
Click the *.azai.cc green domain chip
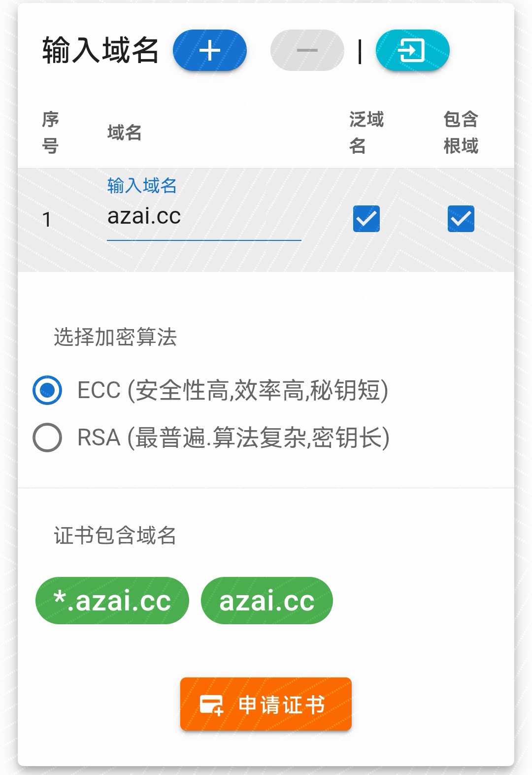(112, 601)
